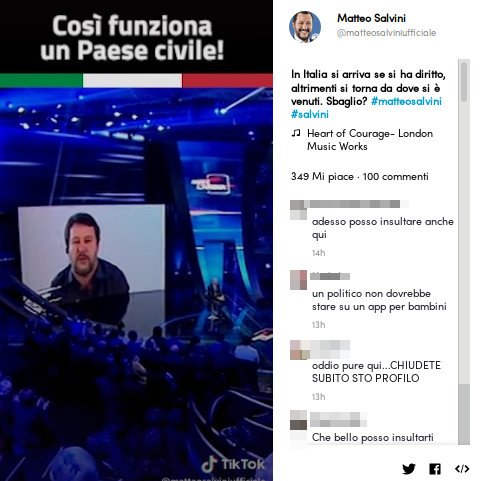Click first commenter's blurred avatar
Screen dimensions: 484x481
[298, 209]
